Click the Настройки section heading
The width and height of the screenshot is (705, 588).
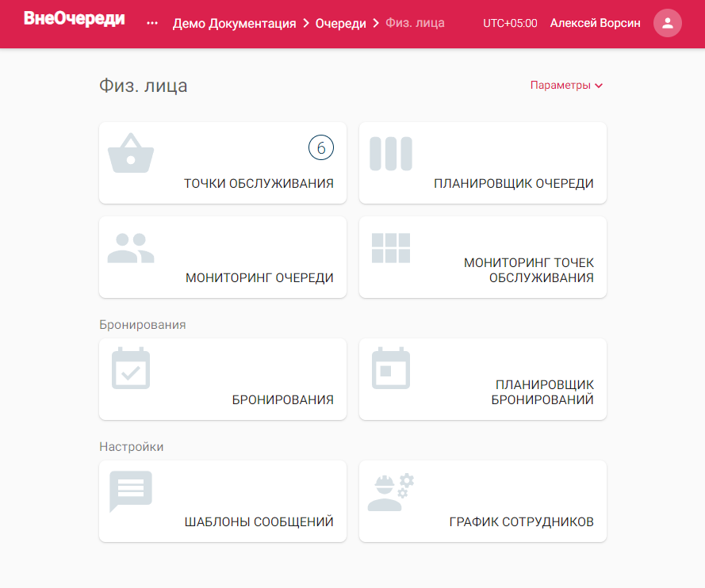[x=132, y=447]
